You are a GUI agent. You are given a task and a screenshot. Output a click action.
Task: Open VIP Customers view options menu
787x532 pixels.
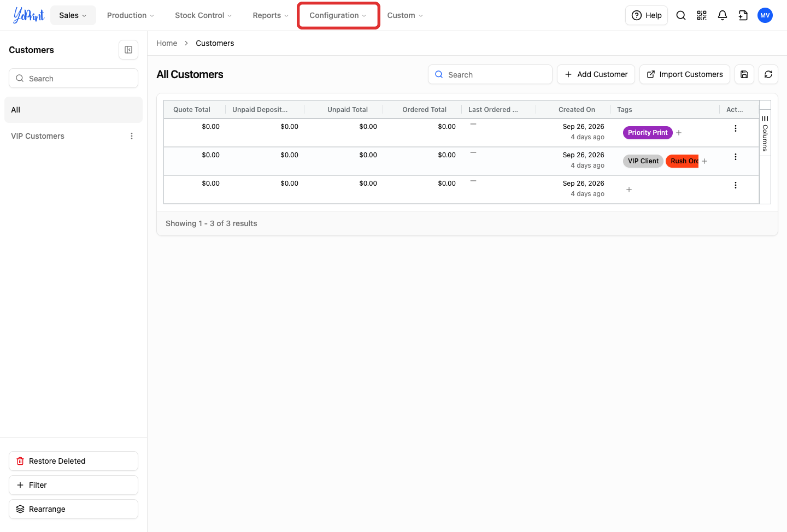pyautogui.click(x=132, y=136)
